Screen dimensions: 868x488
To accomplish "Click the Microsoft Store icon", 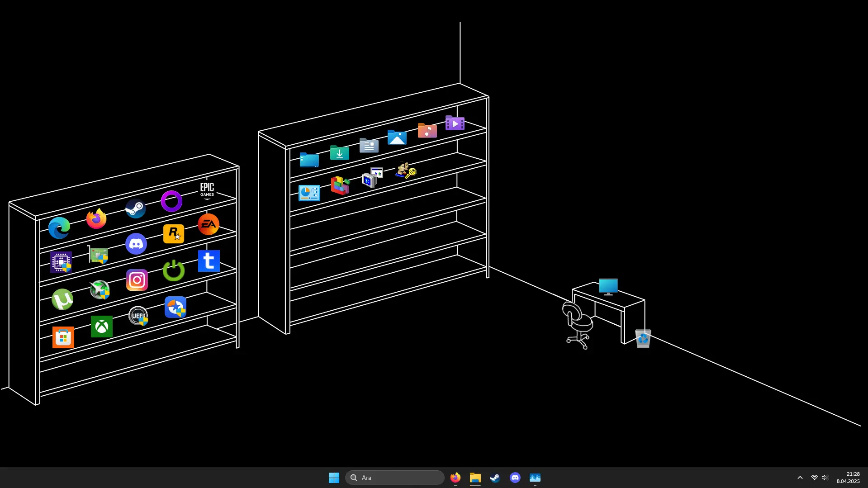I will (x=63, y=337).
